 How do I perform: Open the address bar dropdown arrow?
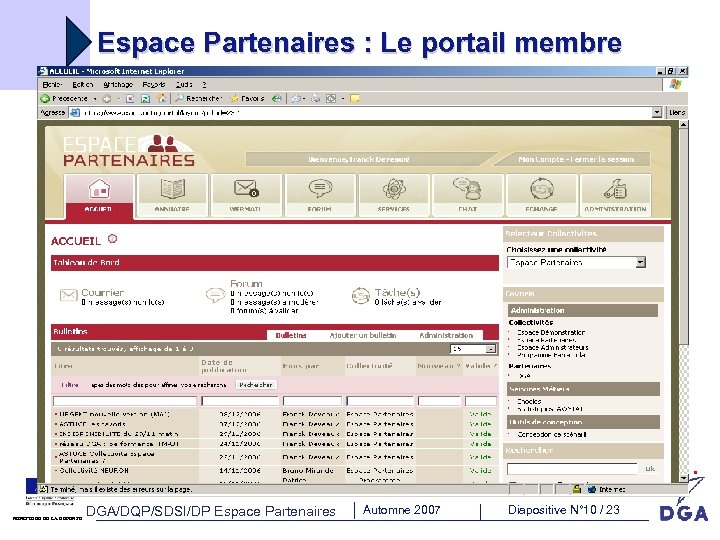tap(657, 112)
